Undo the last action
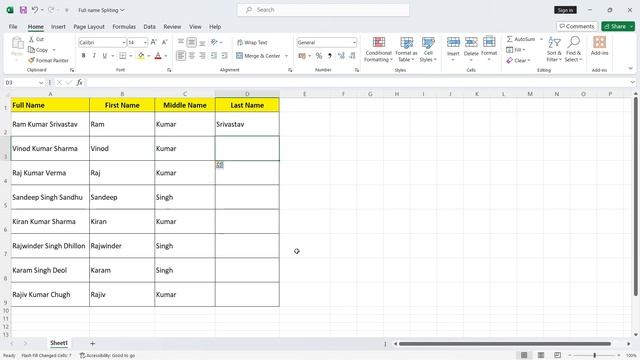The width and height of the screenshot is (640, 360). [x=35, y=10]
